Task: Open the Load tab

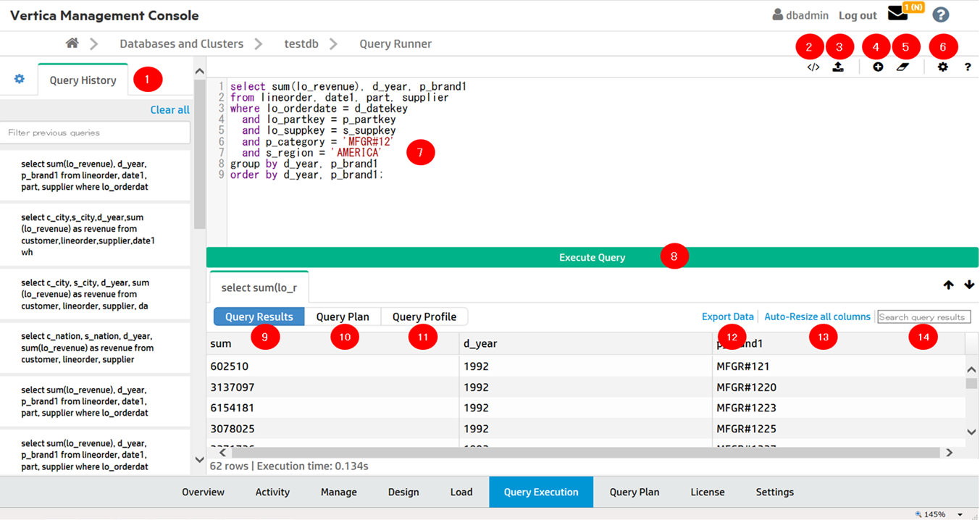Action: 461,492
